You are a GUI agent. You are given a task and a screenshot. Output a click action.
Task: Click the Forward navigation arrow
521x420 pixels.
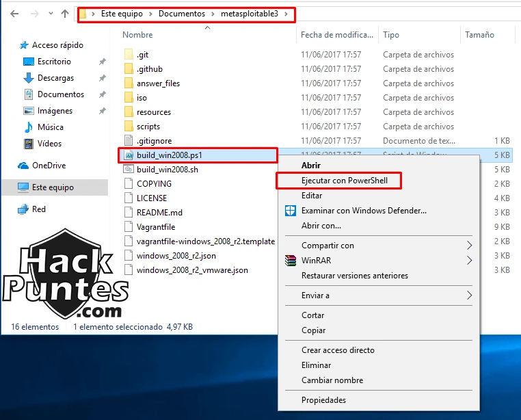(35, 14)
